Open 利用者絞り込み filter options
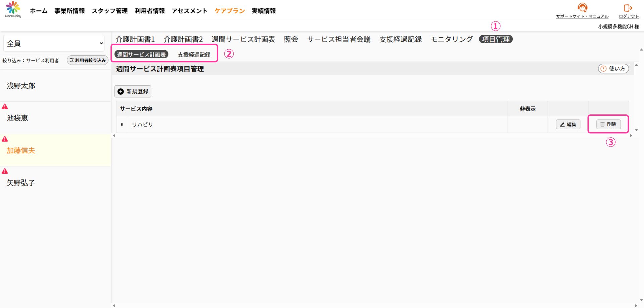The height and width of the screenshot is (308, 644). click(x=88, y=60)
